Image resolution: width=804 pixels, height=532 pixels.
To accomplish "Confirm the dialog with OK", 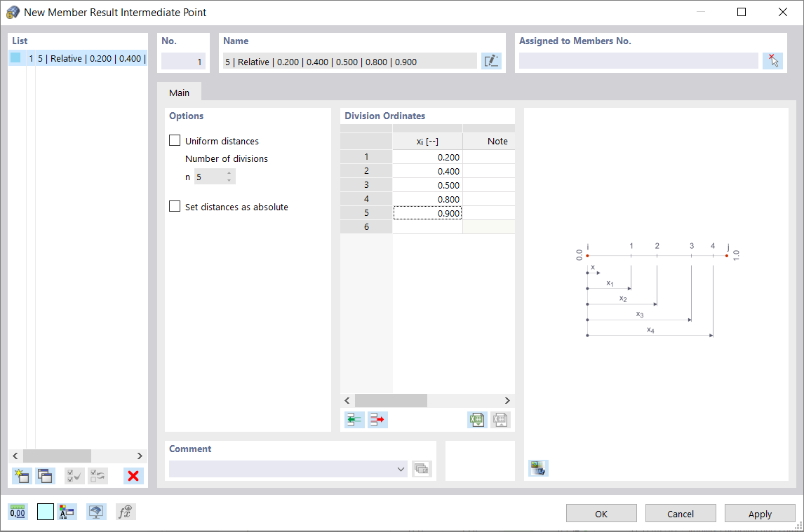I will tap(601, 513).
